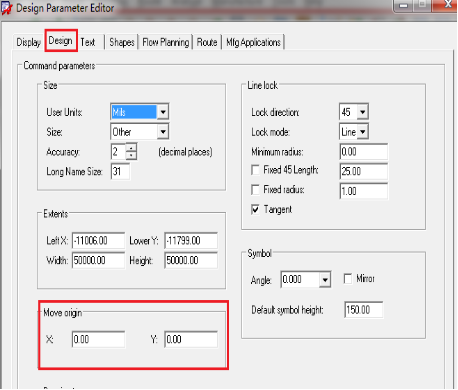The image size is (458, 390).
Task: Click the Design Parameter Editor title icon
Action: (7, 7)
